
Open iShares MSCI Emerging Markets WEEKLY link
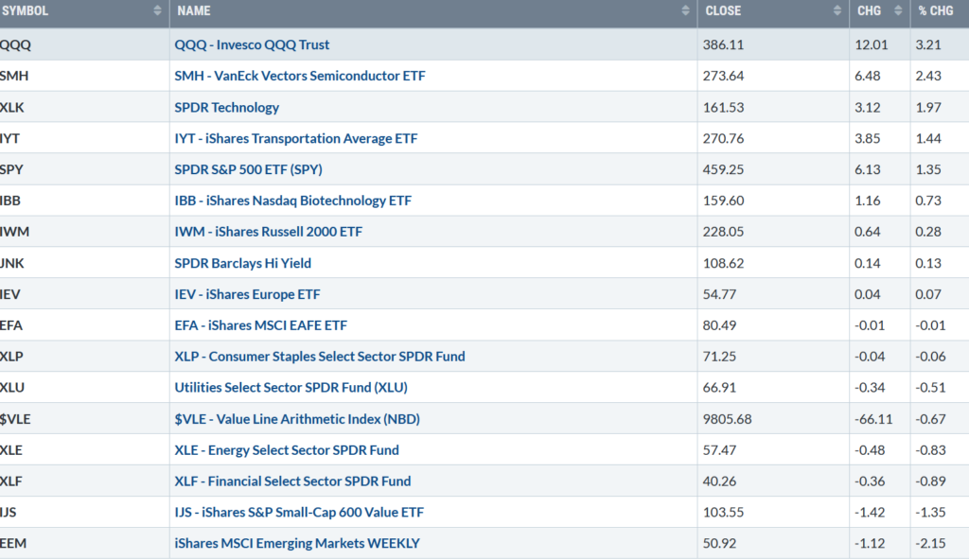click(x=297, y=543)
